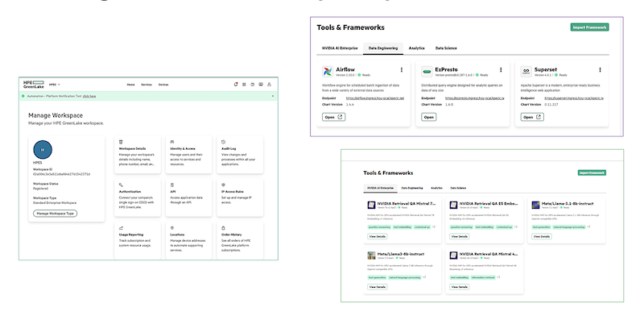The image size is (644, 320).
Task: View Details of Meta/Llama3-8b-instruct
Action: [378, 287]
